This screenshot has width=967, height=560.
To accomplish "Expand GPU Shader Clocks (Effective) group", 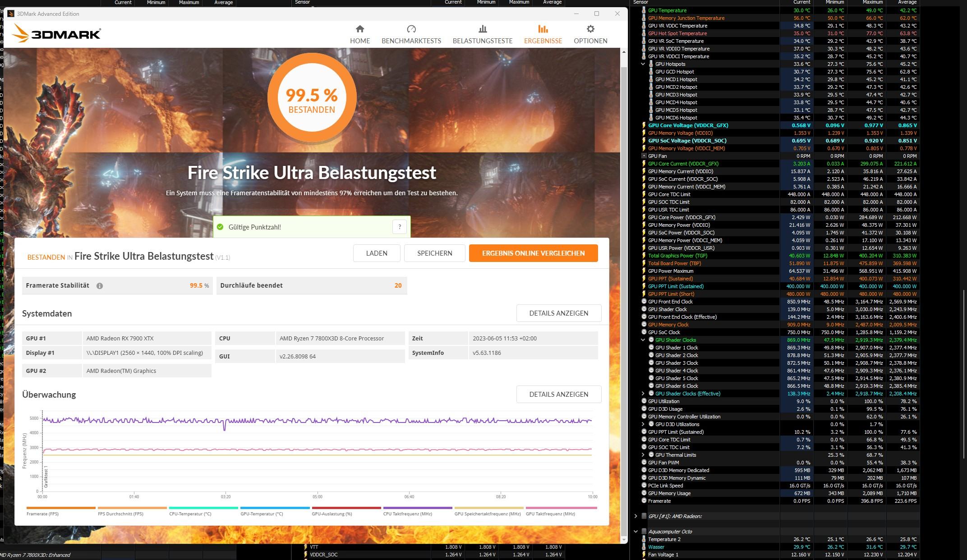I will pos(643,394).
